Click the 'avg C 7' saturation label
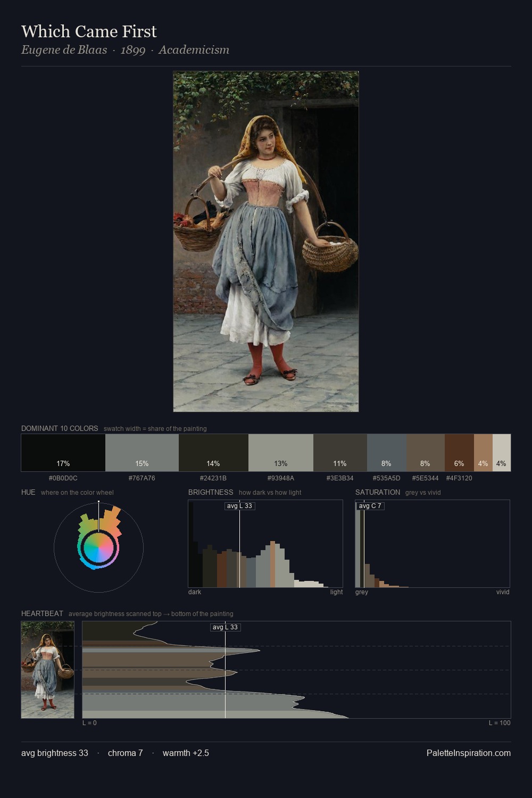 370,506
